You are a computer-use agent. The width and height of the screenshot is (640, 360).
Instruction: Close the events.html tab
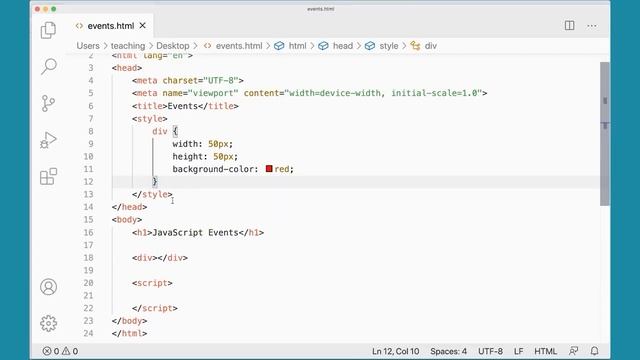[142, 25]
